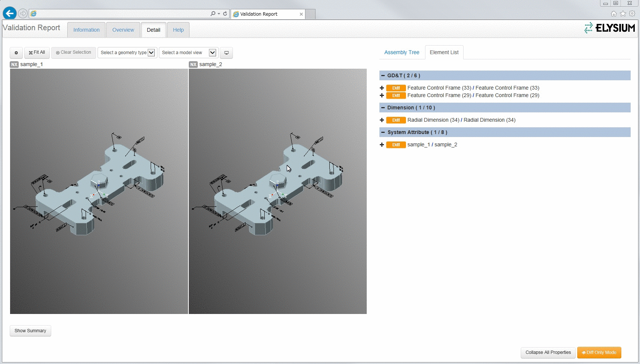Click the page refresh icon
Viewport: 640px width, 364px height.
coord(225,13)
